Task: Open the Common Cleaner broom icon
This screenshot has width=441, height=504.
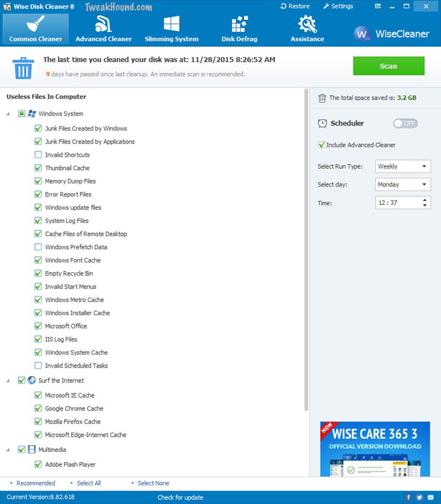Action: pyautogui.click(x=35, y=24)
